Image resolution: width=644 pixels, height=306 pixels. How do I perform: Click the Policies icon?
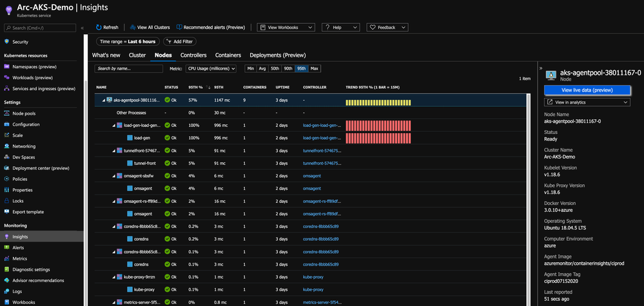pos(6,179)
